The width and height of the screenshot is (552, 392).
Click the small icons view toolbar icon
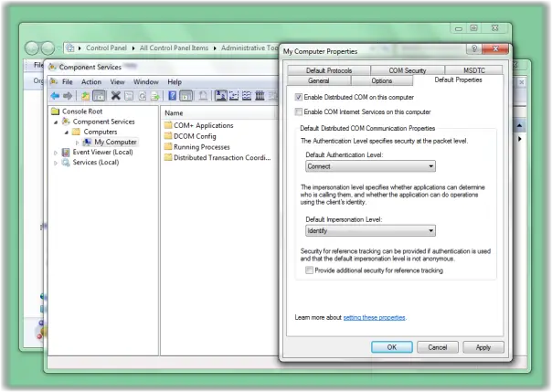pyautogui.click(x=234, y=96)
